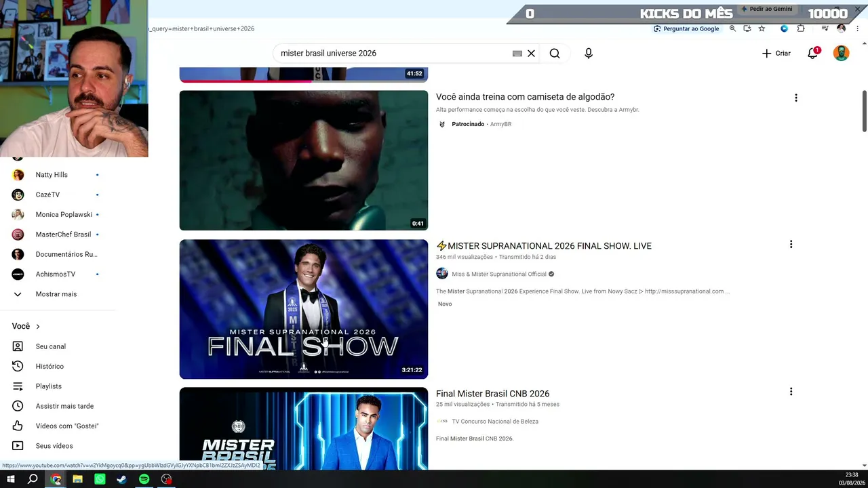
Task: Start voice search with the microphone
Action: point(589,54)
